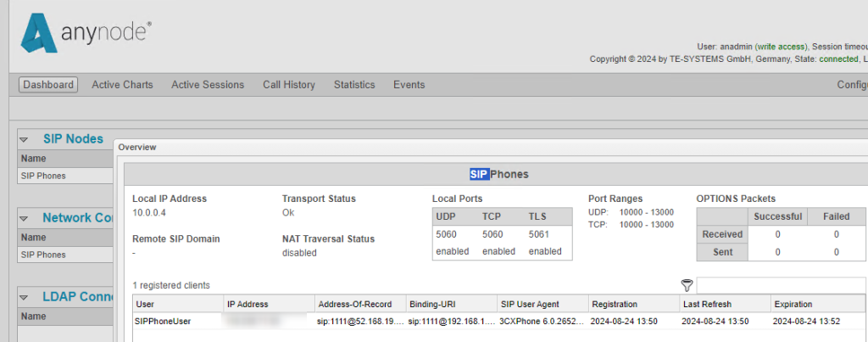
Task: Open the Active Sessions tab
Action: (x=208, y=85)
